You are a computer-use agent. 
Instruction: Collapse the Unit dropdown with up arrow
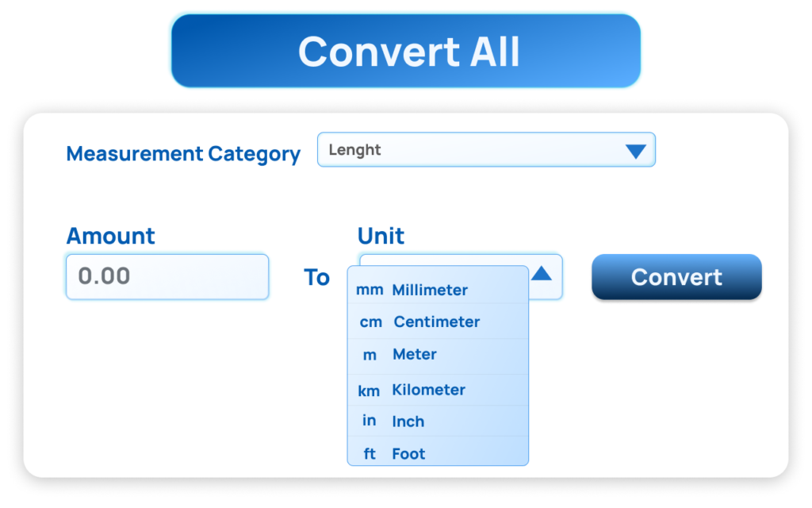(542, 274)
